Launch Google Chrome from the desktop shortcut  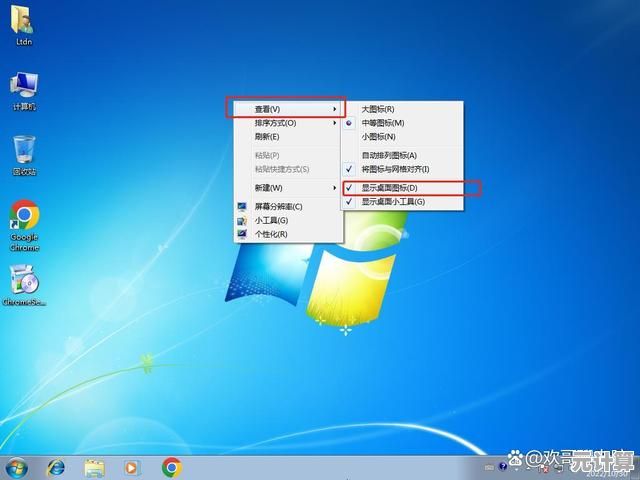pos(24,216)
